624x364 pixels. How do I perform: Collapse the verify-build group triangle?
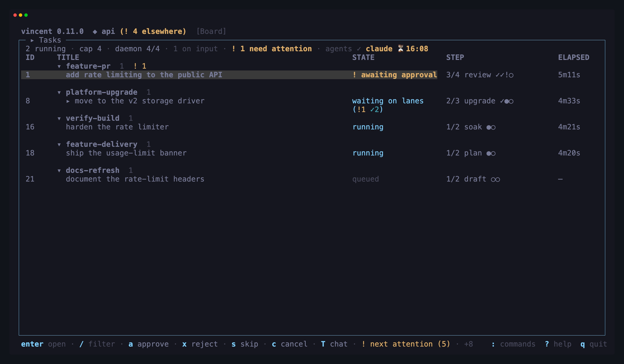pos(59,119)
